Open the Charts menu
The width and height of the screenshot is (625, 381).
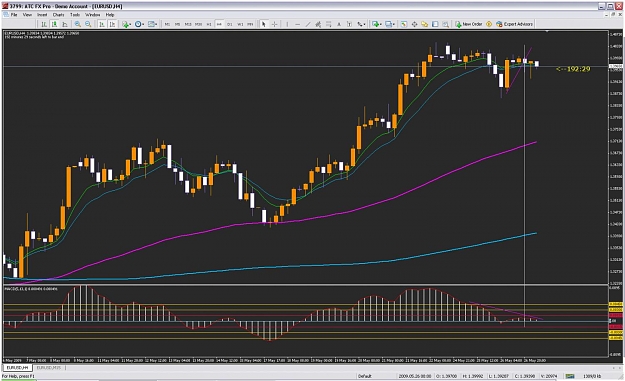58,14
